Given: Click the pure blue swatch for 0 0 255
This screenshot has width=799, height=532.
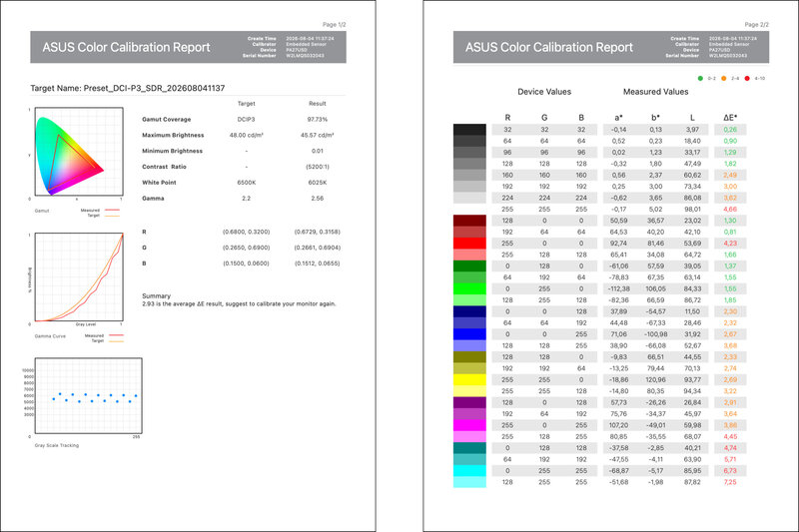Looking at the screenshot, I should coord(469,334).
